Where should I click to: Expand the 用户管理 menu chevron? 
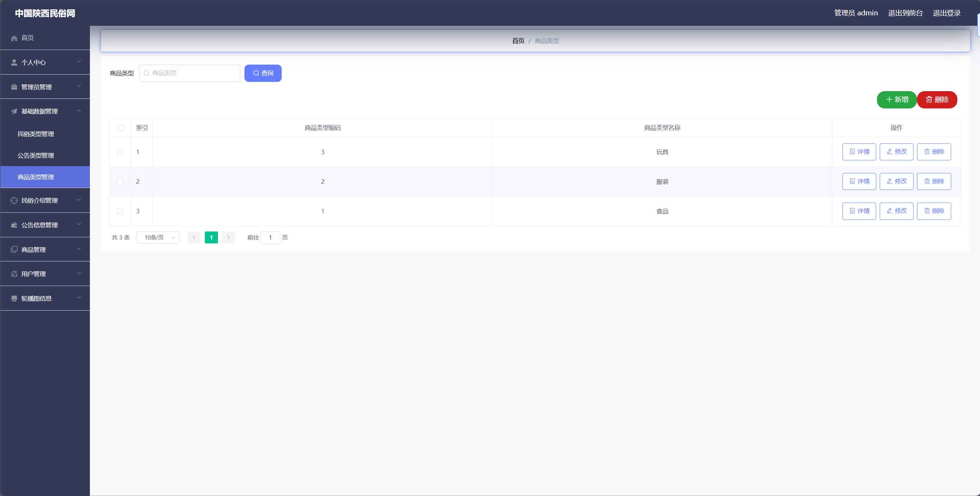[79, 273]
